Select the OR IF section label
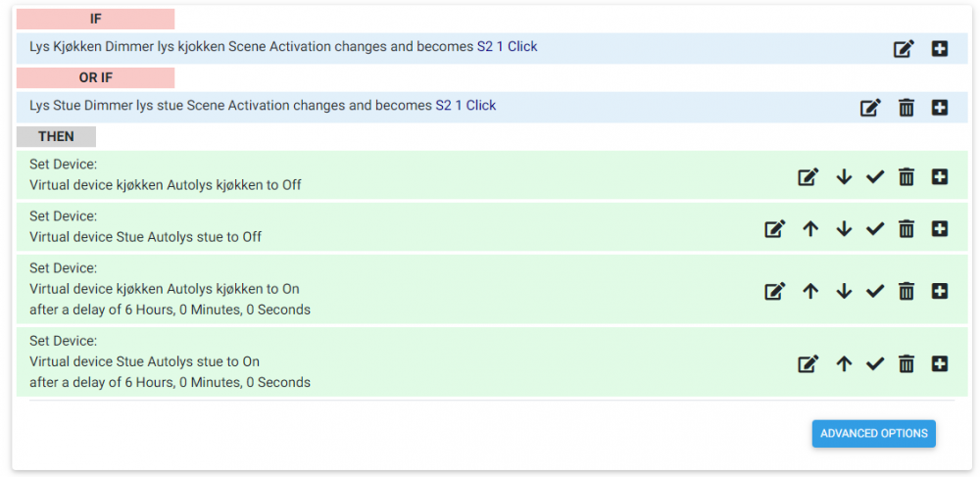This screenshot has width=980, height=477. [95, 78]
